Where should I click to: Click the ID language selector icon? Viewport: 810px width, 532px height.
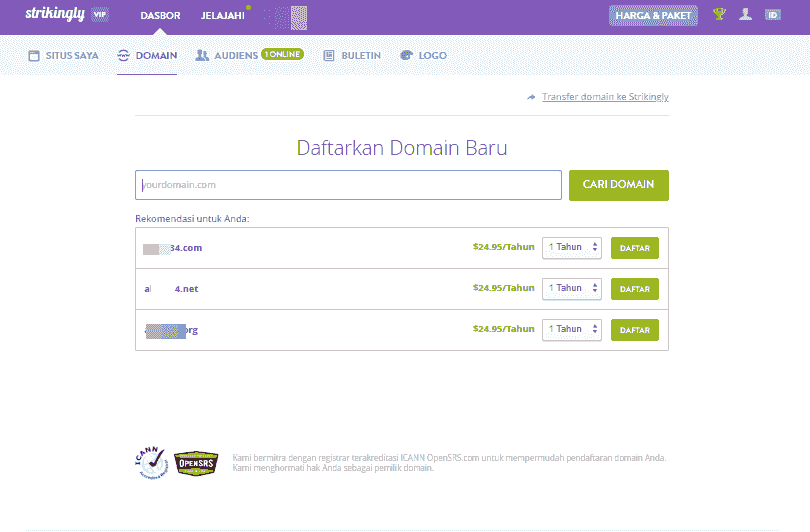tap(773, 15)
